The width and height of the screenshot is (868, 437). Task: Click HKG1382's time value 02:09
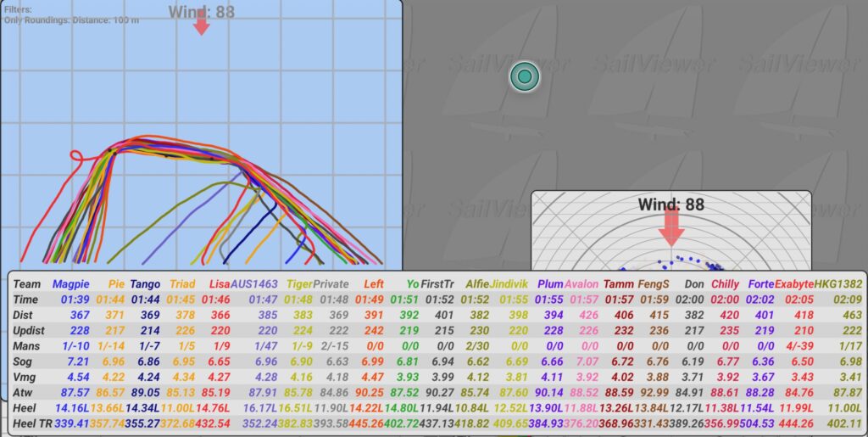pyautogui.click(x=848, y=300)
